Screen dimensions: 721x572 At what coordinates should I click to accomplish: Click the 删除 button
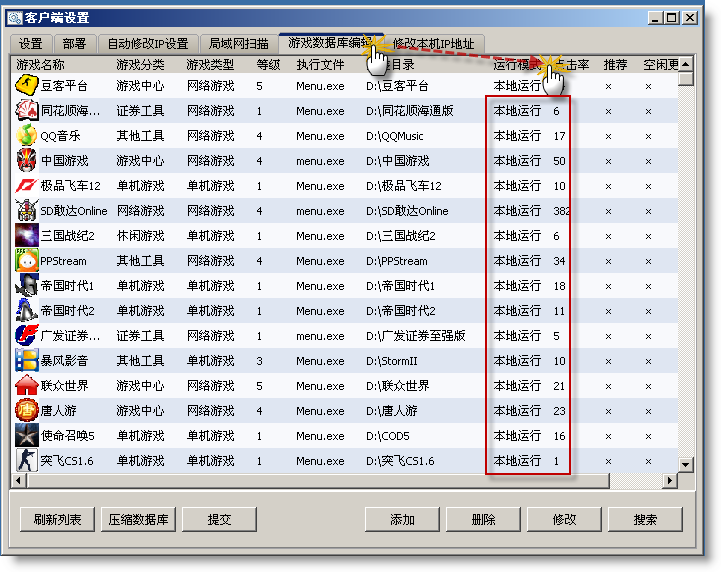tap(483, 520)
